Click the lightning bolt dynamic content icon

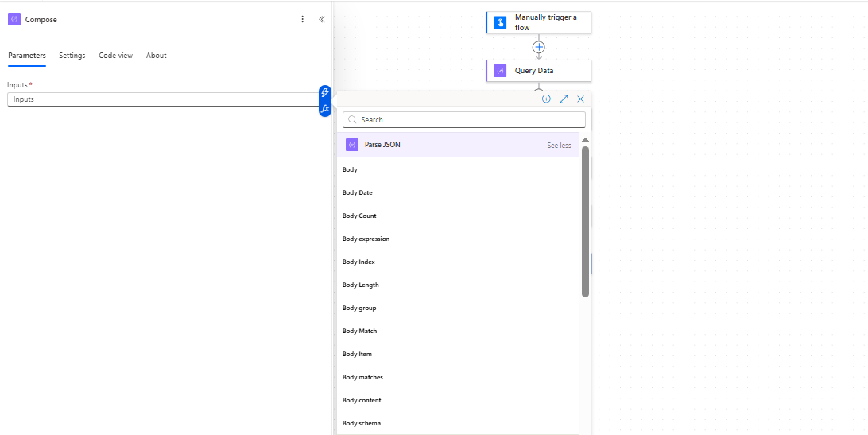coord(325,92)
